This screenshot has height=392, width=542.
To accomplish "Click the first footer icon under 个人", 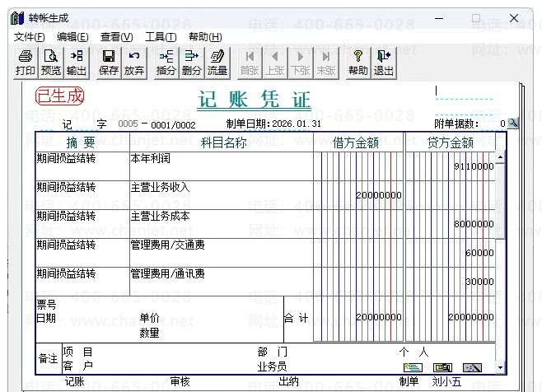I will pyautogui.click(x=413, y=367).
